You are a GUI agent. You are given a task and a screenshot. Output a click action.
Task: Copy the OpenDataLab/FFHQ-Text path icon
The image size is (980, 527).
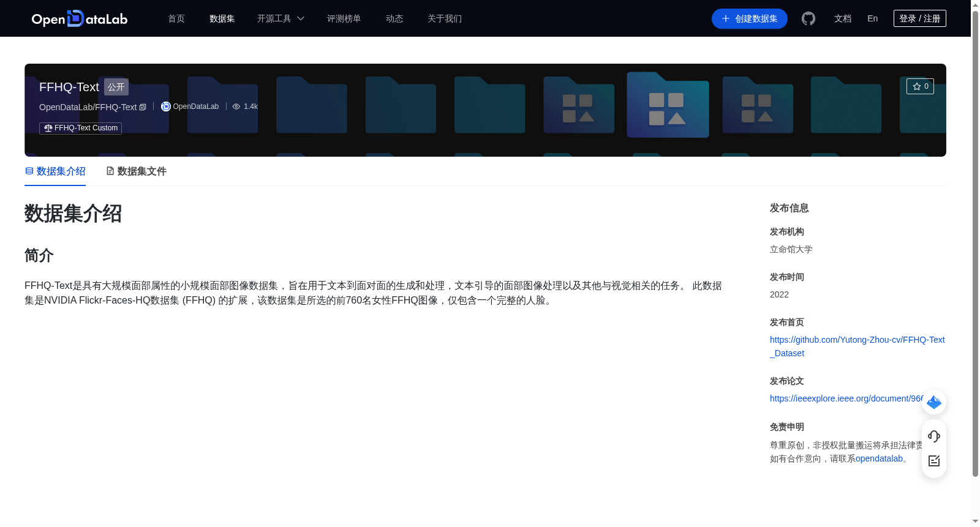143,107
